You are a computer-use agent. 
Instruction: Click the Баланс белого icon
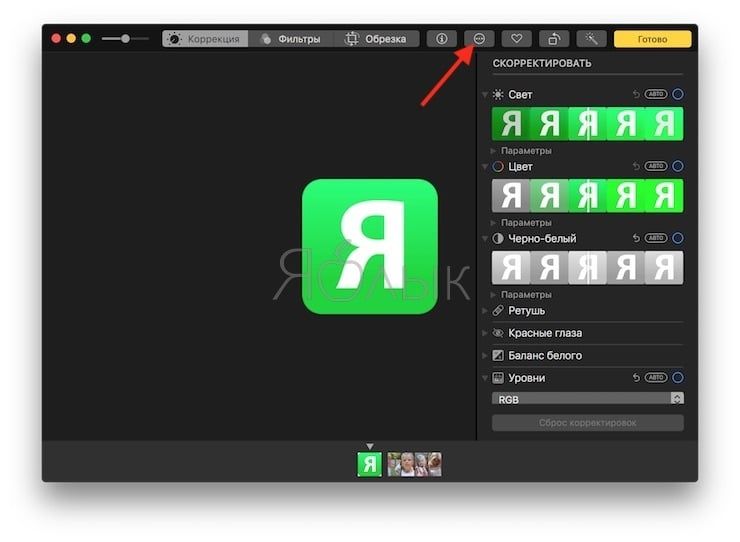(498, 355)
